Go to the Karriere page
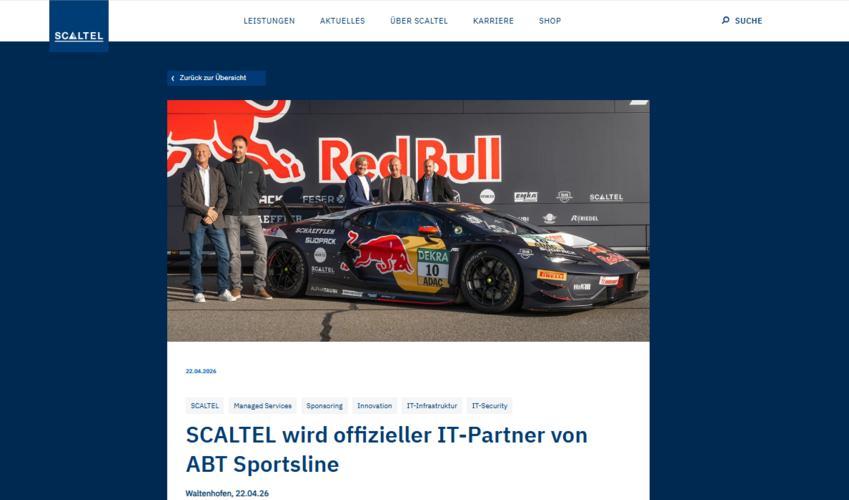The height and width of the screenshot is (500, 849). [x=493, y=21]
